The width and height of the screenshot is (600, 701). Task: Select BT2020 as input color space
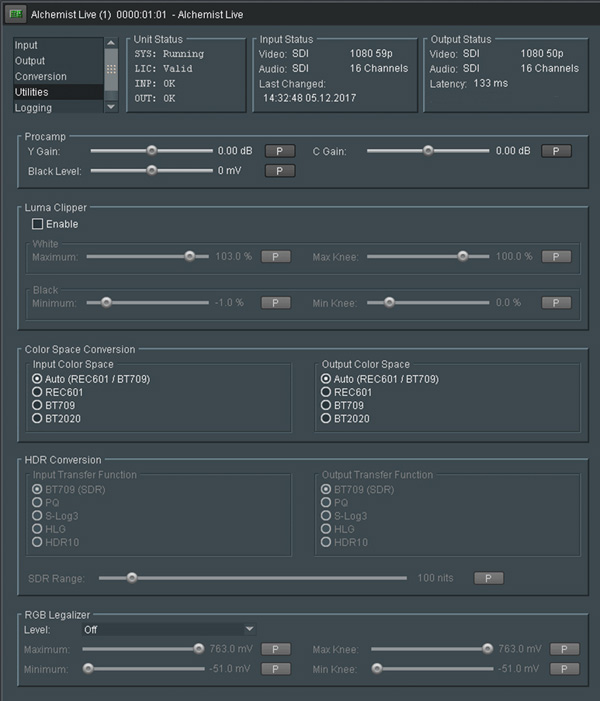click(56, 418)
